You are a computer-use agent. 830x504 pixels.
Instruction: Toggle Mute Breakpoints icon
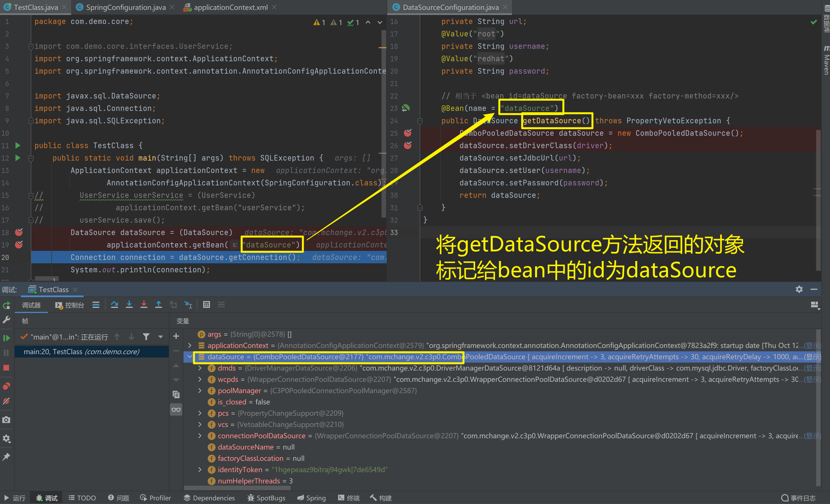pos(6,401)
